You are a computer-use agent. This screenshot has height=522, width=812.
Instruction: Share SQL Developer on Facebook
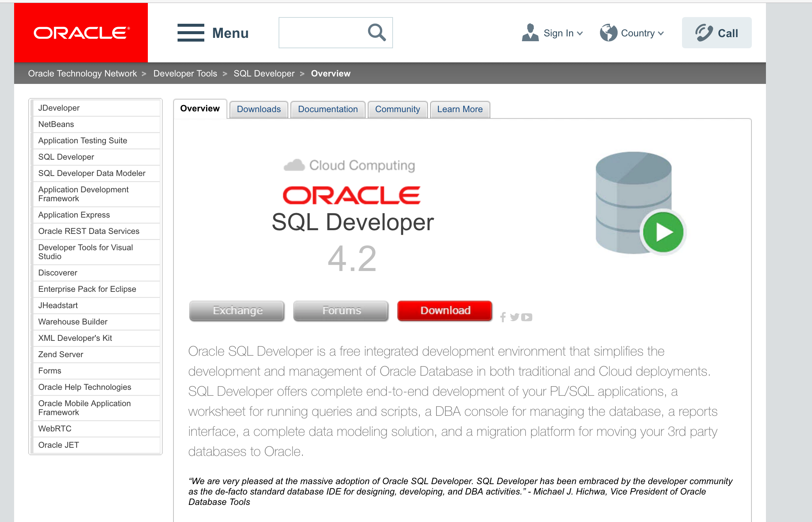click(x=503, y=317)
